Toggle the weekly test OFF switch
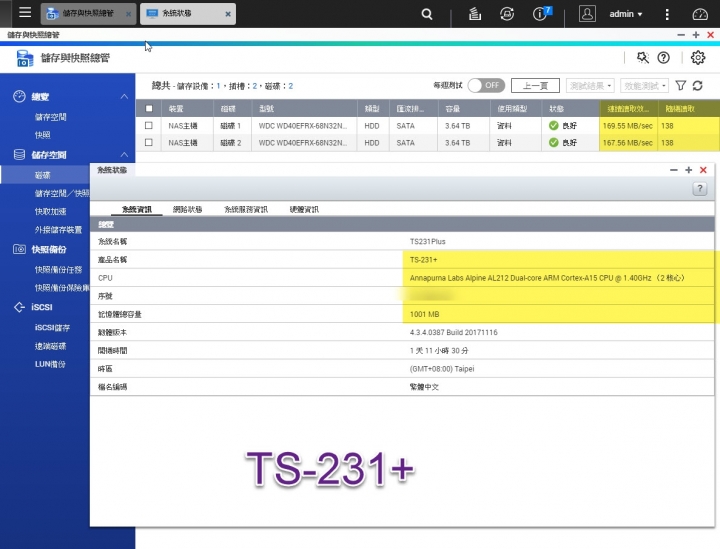720x549 pixels. click(486, 85)
